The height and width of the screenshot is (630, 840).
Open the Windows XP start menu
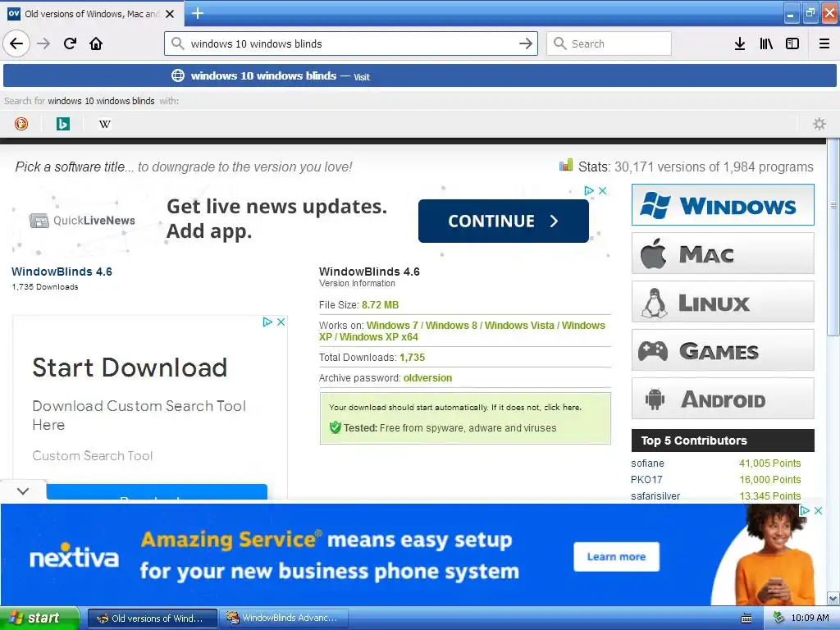pos(39,619)
